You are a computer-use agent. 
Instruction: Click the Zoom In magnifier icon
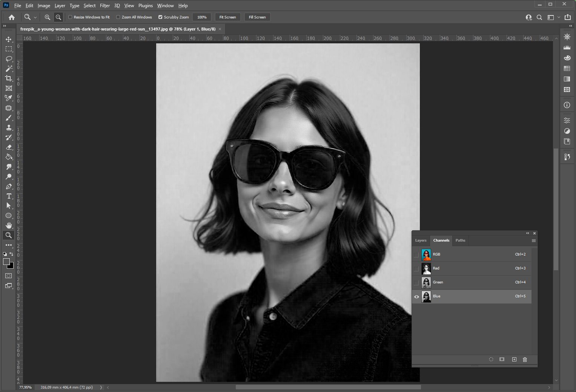[x=47, y=17]
